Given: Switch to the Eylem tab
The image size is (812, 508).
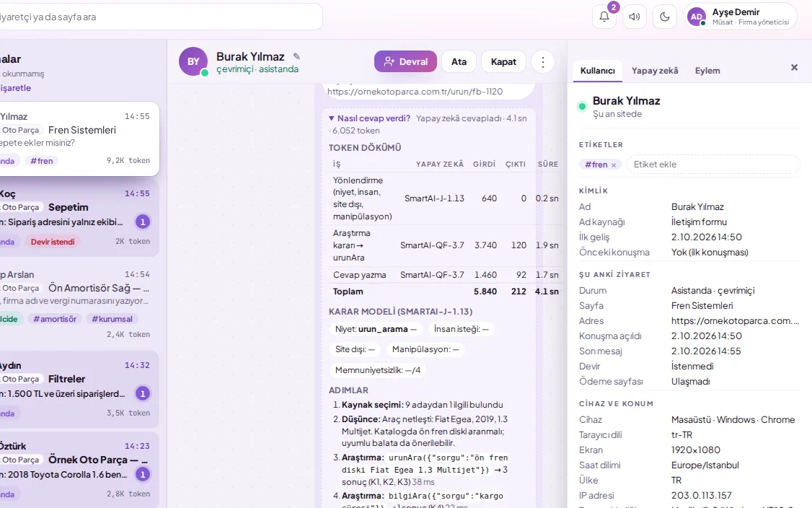Looking at the screenshot, I should [x=707, y=71].
